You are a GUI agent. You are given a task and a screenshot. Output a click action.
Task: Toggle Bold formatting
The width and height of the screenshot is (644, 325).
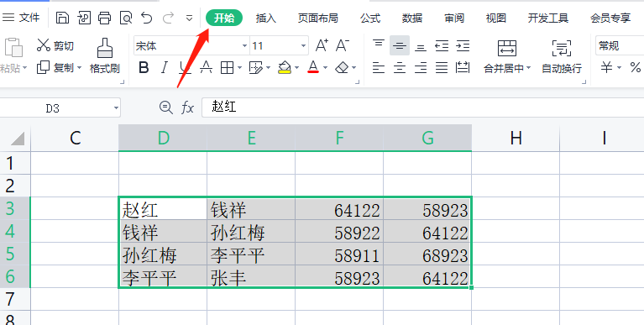tap(144, 67)
